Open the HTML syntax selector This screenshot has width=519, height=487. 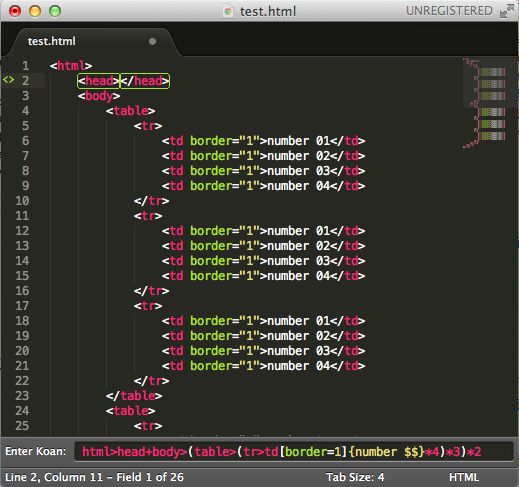pyautogui.click(x=464, y=477)
